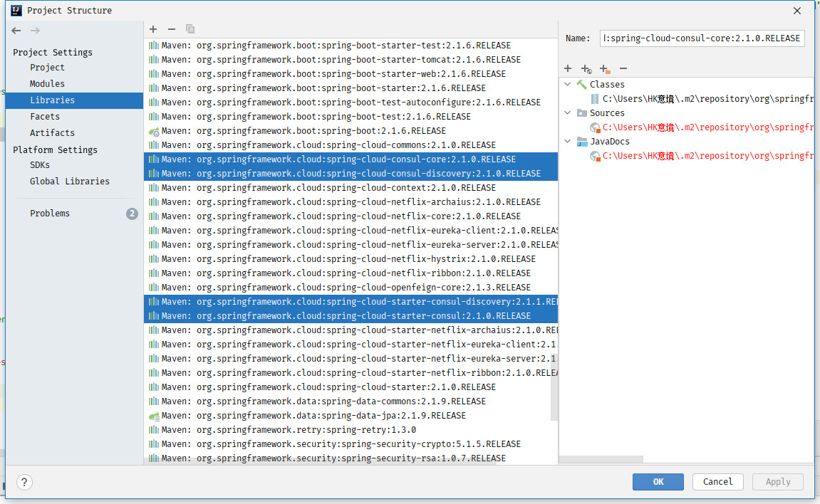This screenshot has height=504, width=820.
Task: Select spring-boot-starter-tomcat:2.1.6.RELEASE library
Action: pos(351,60)
